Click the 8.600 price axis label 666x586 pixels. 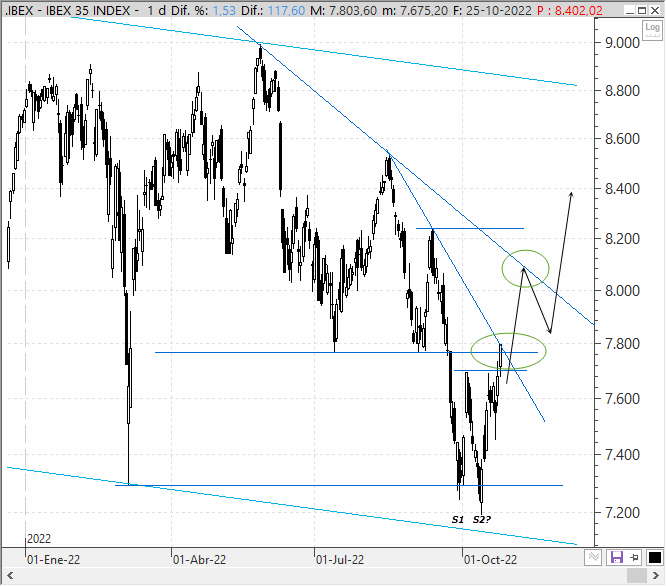622,138
